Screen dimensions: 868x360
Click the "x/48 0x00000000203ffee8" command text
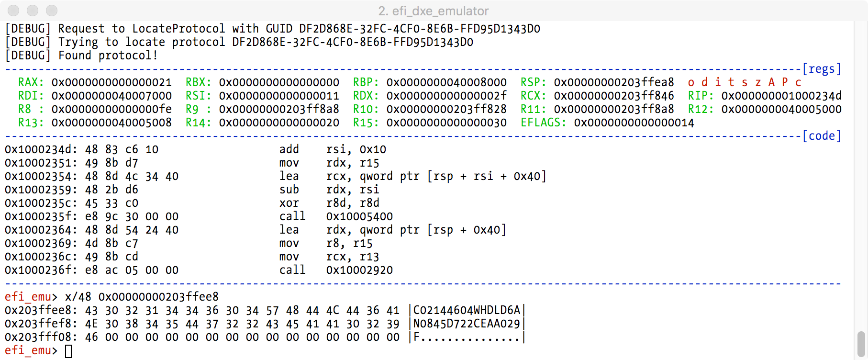tap(142, 297)
